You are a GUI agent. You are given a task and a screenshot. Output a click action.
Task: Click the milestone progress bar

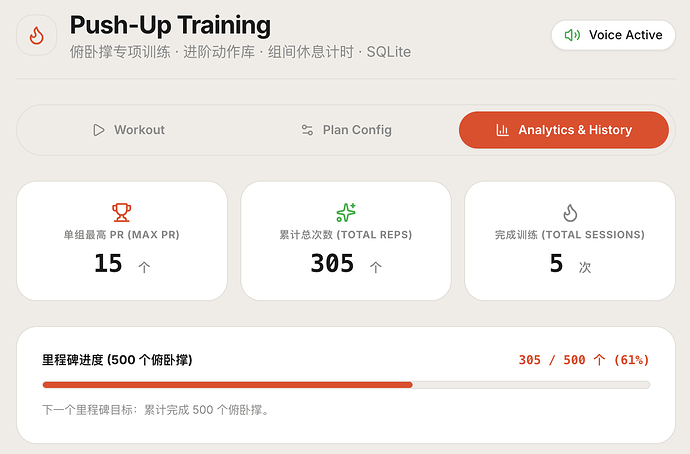346,385
